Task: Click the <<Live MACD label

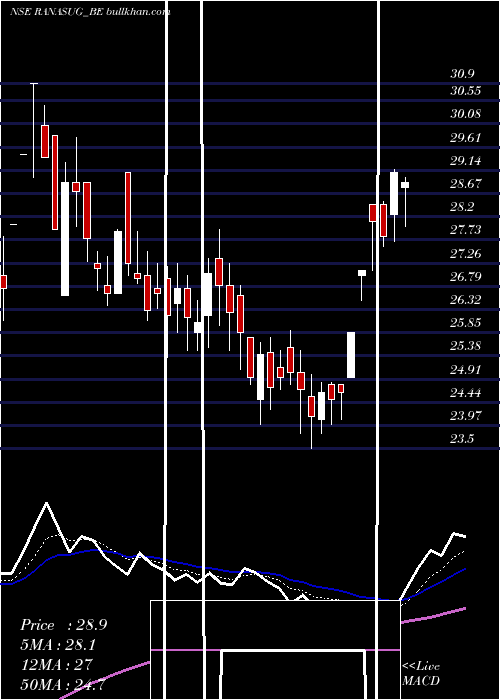Action: tap(421, 673)
